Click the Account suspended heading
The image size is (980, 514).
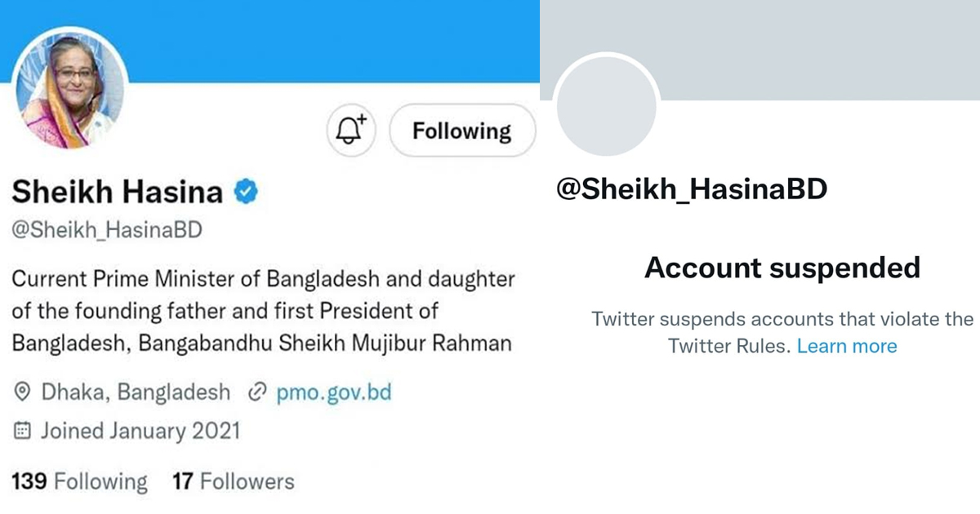pyautogui.click(x=782, y=268)
